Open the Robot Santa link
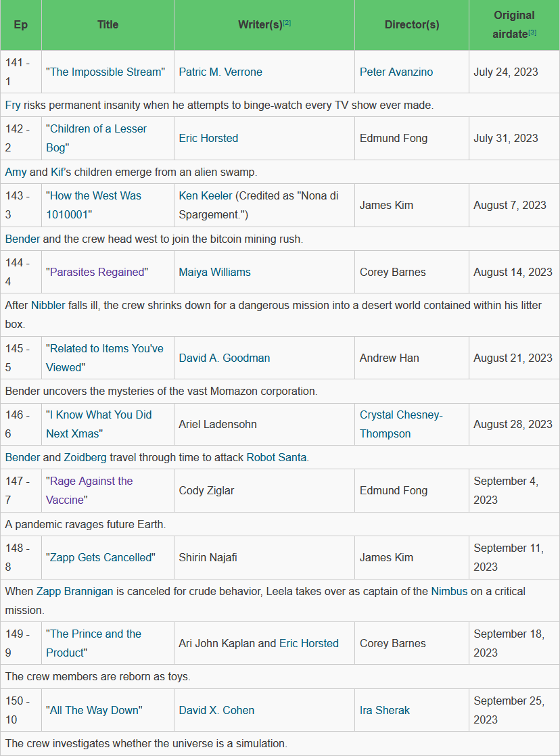560x756 pixels. 277,458
